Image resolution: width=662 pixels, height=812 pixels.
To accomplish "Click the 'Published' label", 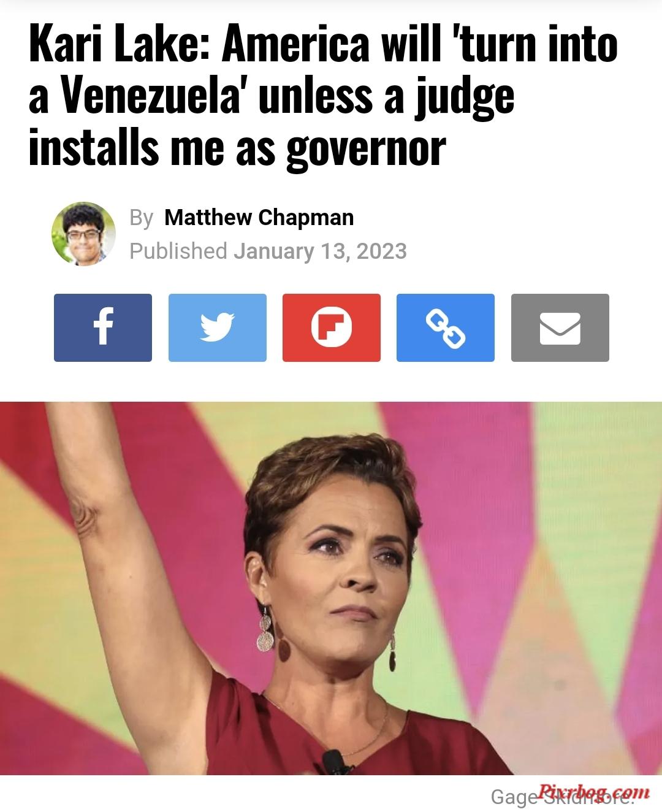I will (178, 251).
